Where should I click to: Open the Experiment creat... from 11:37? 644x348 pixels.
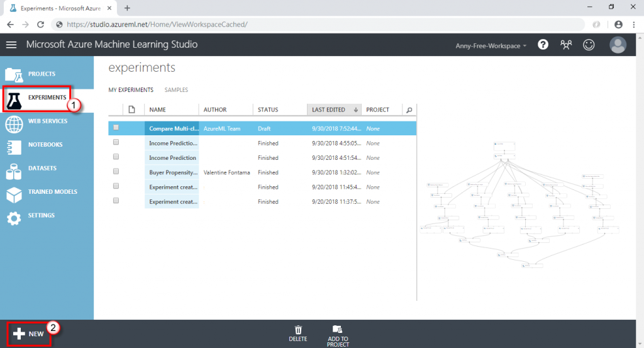tap(173, 202)
